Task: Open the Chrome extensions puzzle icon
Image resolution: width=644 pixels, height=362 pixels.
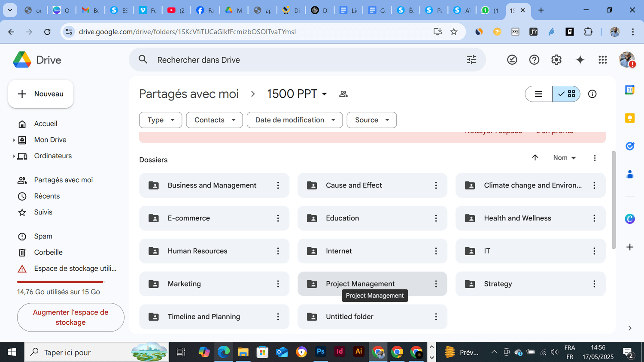Action: click(588, 32)
